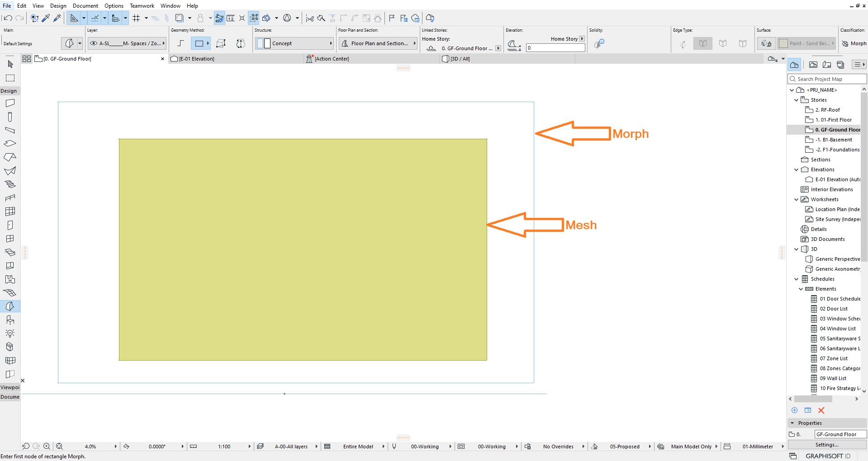
Task: Click the Settings... button
Action: [x=827, y=445]
